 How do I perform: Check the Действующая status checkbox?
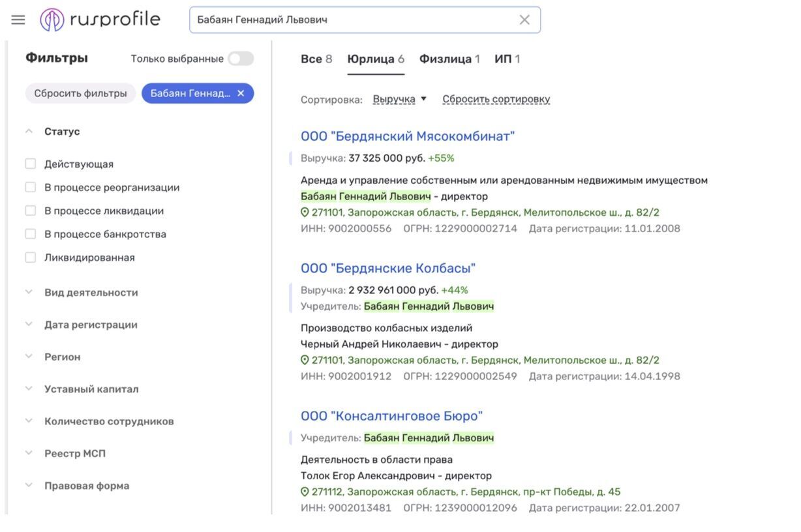point(30,164)
